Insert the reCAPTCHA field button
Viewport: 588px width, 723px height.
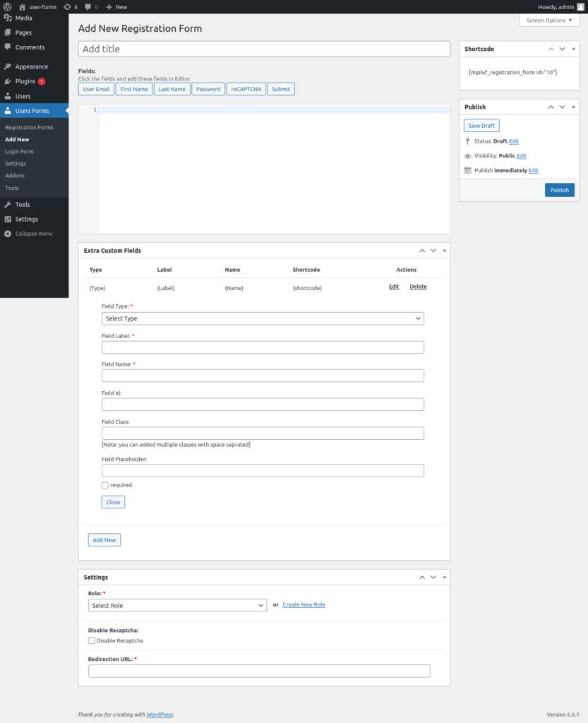point(246,89)
